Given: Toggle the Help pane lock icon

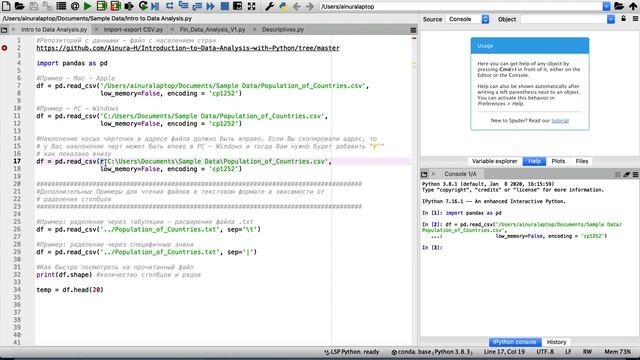Looking at the screenshot, I should 623,19.
